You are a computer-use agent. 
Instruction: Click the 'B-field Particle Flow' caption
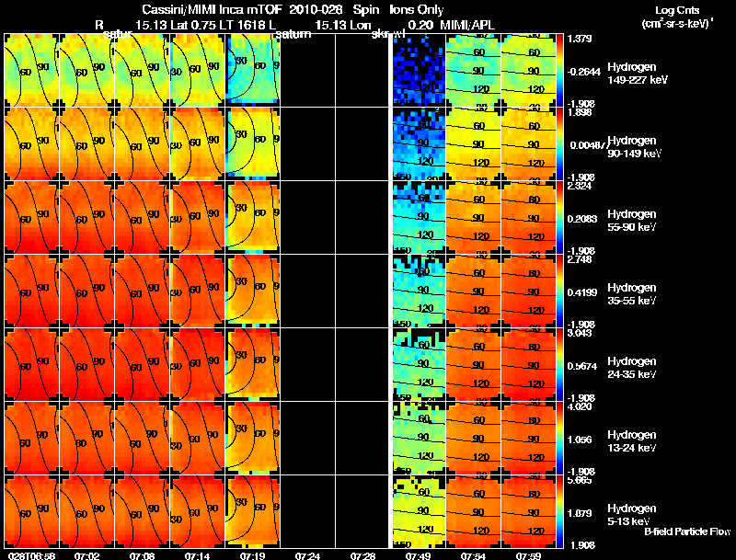tap(687, 531)
